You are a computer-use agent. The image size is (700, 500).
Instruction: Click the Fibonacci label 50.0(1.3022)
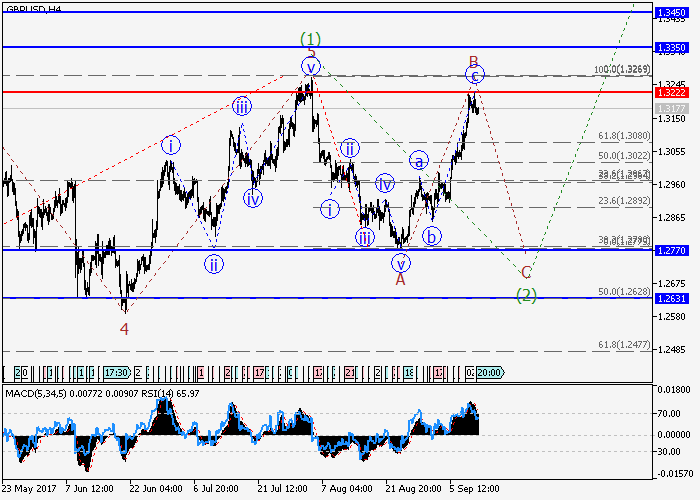624,156
